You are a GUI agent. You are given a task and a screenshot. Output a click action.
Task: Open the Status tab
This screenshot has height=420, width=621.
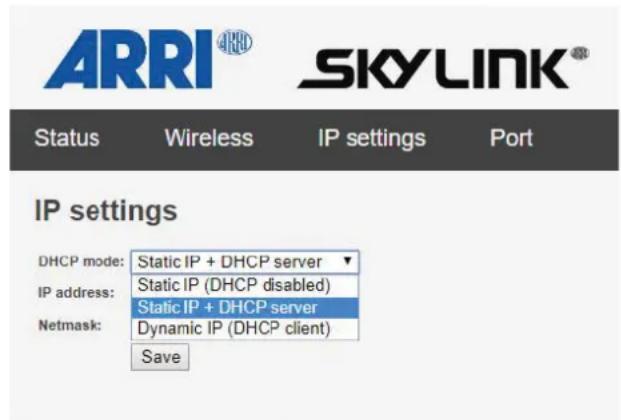pyautogui.click(x=67, y=138)
